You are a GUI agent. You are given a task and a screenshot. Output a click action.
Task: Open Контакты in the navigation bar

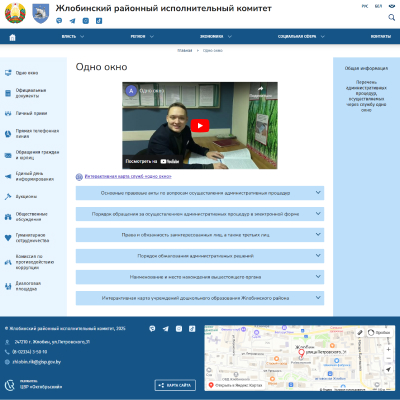click(x=381, y=36)
